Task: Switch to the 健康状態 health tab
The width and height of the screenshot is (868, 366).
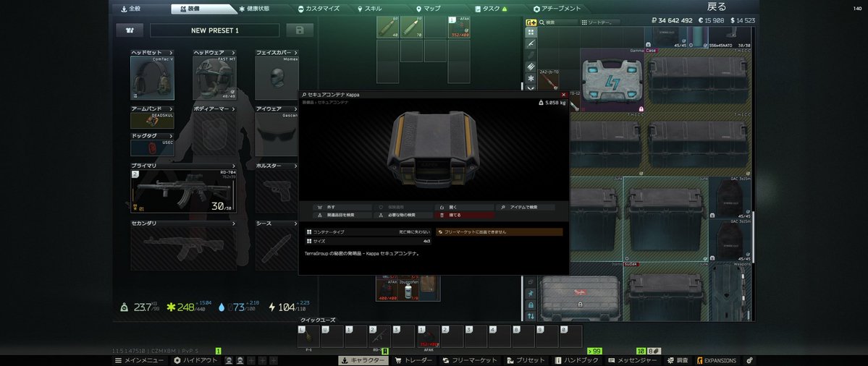Action: click(x=254, y=9)
